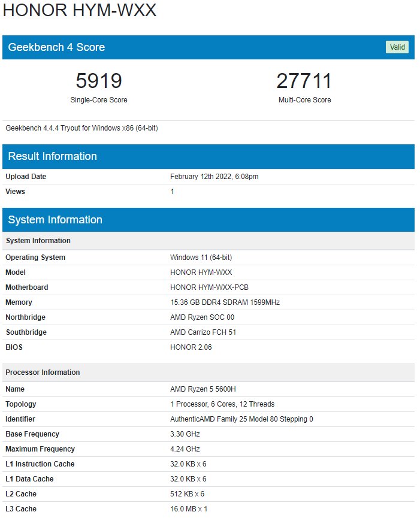The height and width of the screenshot is (518, 420).
Task: Select the Windows 11 (64-bit) value
Action: click(x=201, y=258)
